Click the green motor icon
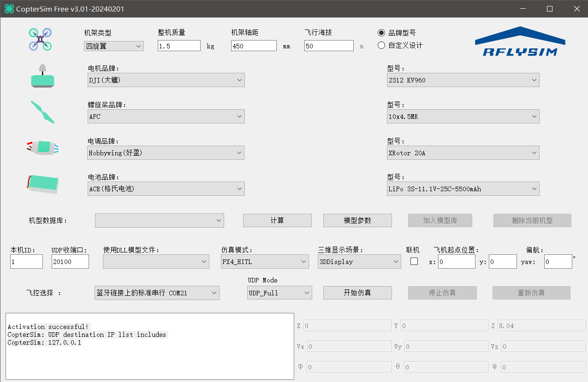 (43, 76)
